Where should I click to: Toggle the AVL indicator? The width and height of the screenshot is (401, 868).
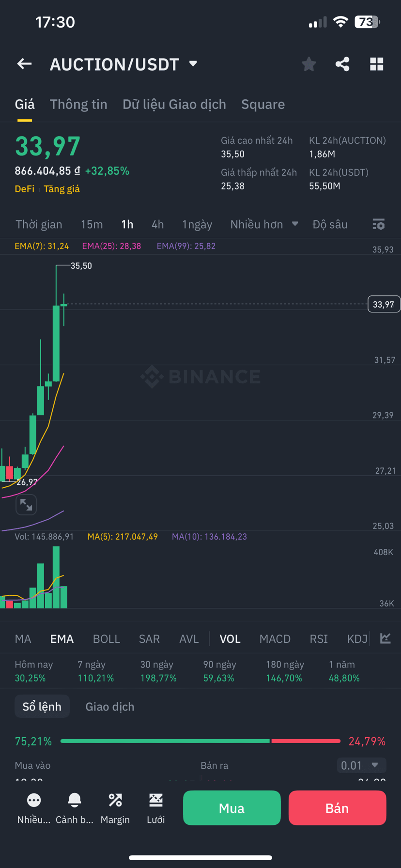pos(189,639)
